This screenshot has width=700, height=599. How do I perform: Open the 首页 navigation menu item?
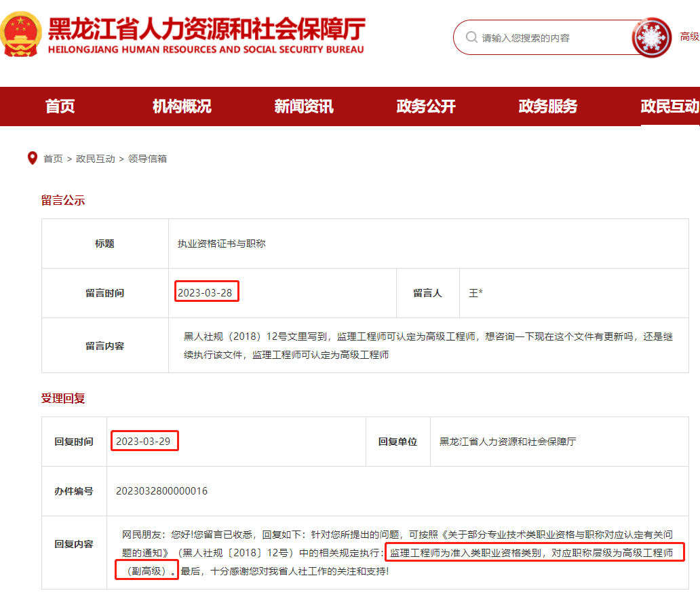(x=59, y=107)
